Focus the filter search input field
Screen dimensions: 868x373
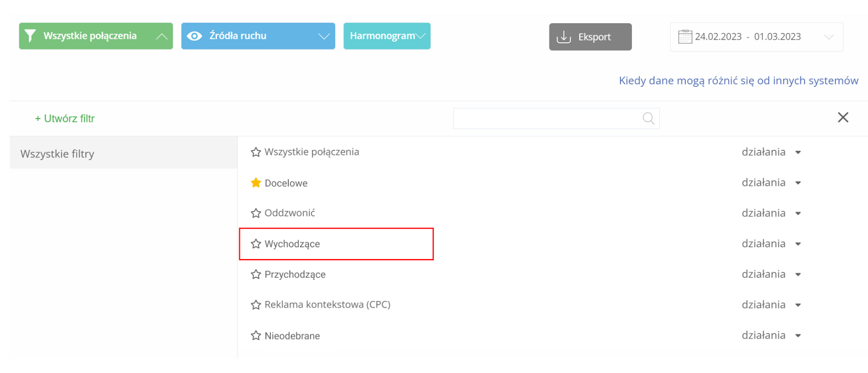click(556, 118)
